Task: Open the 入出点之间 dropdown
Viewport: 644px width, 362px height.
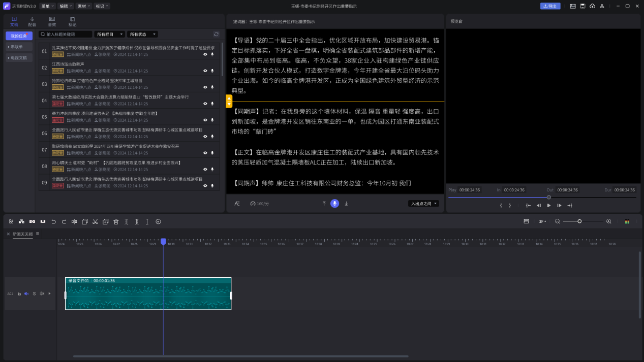Action: (x=423, y=204)
